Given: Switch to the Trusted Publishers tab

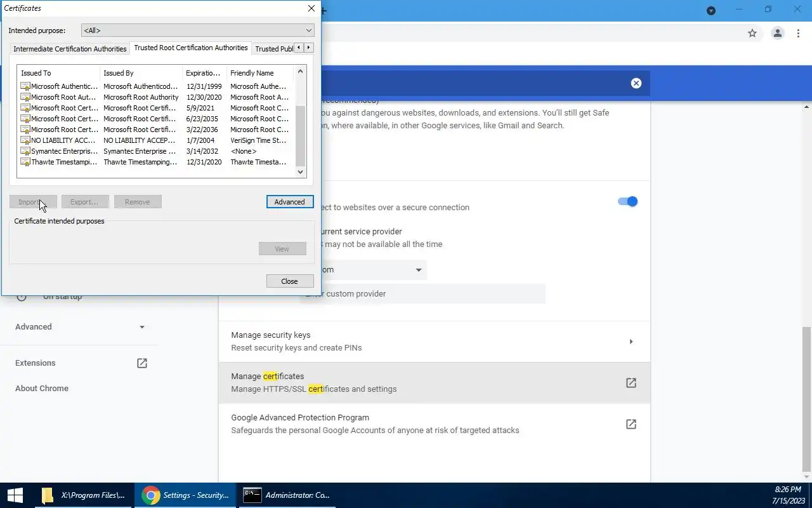Looking at the screenshot, I should pos(274,49).
